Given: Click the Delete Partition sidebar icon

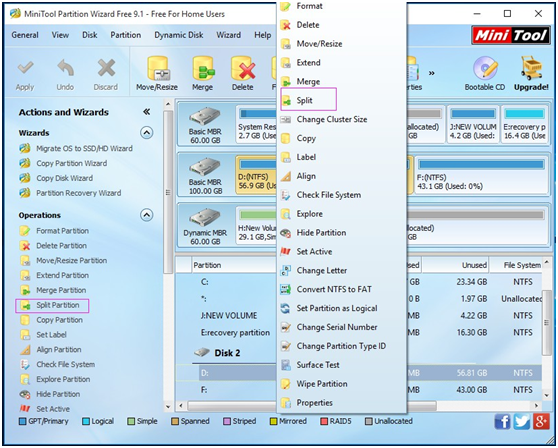Looking at the screenshot, I should tap(25, 246).
